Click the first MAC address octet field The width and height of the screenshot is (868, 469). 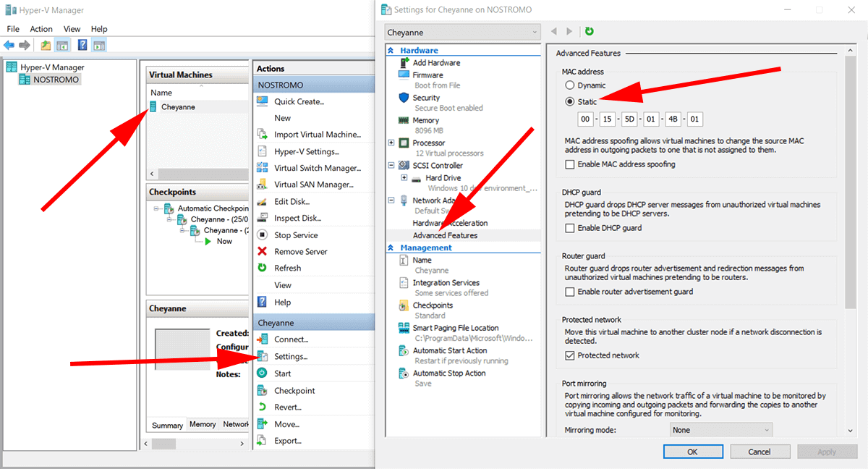click(x=585, y=119)
